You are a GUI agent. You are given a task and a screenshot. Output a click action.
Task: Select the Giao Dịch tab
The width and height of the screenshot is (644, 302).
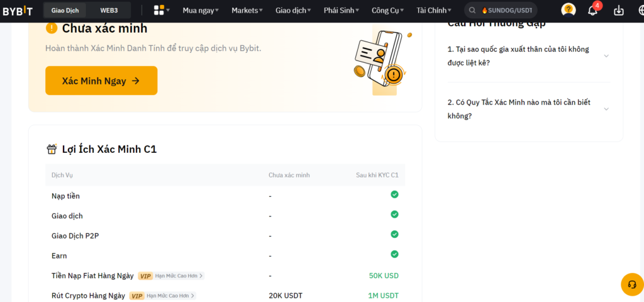coord(65,10)
